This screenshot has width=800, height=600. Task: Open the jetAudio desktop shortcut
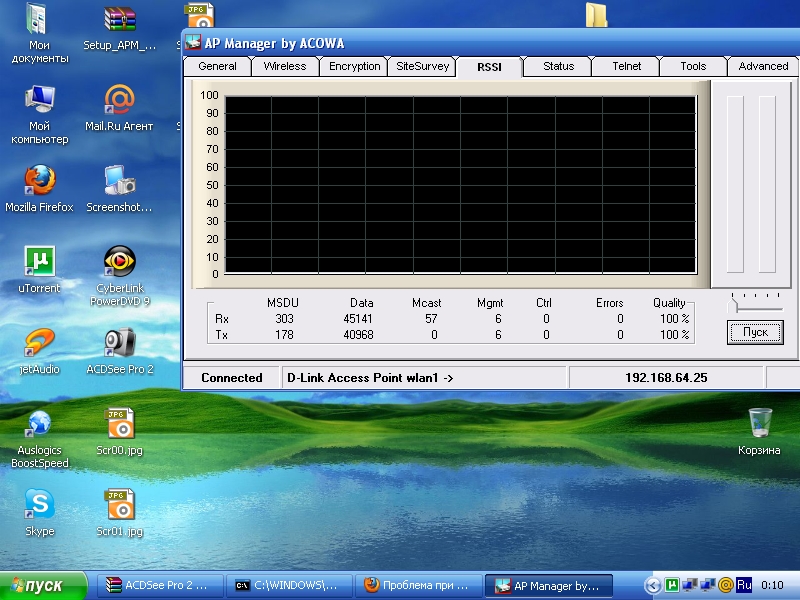(x=40, y=344)
